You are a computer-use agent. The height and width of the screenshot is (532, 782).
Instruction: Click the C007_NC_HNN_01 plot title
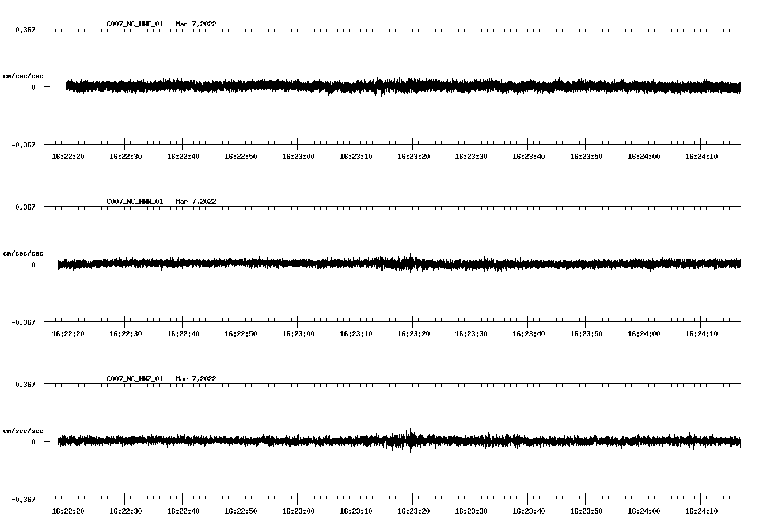(x=135, y=202)
